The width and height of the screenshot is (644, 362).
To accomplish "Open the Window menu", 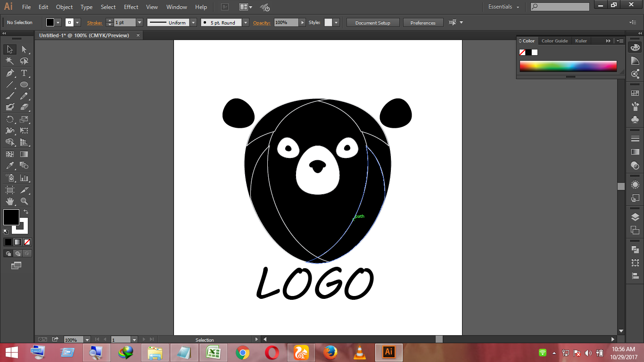I will tap(176, 7).
